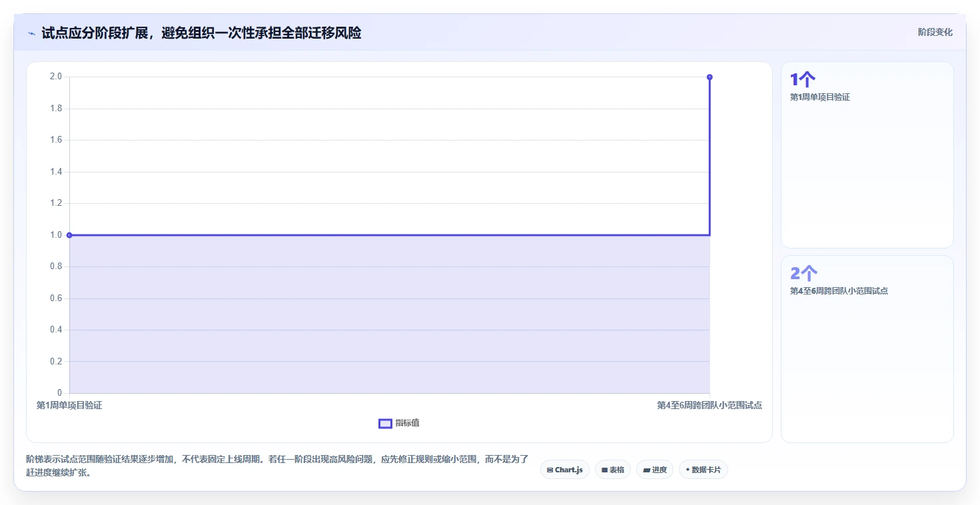Click the y-axis label 2.0

56,77
